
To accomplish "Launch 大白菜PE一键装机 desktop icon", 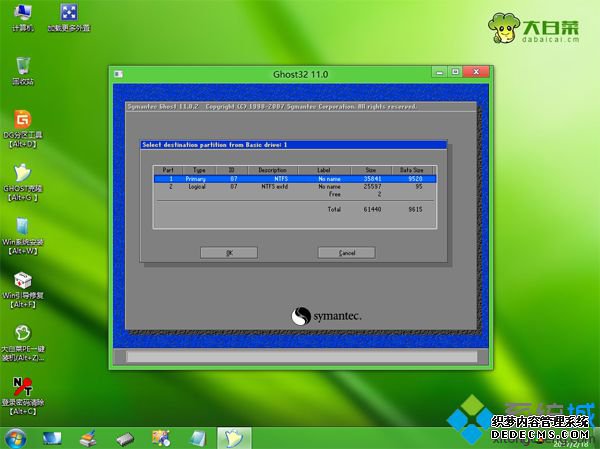I will point(23,343).
